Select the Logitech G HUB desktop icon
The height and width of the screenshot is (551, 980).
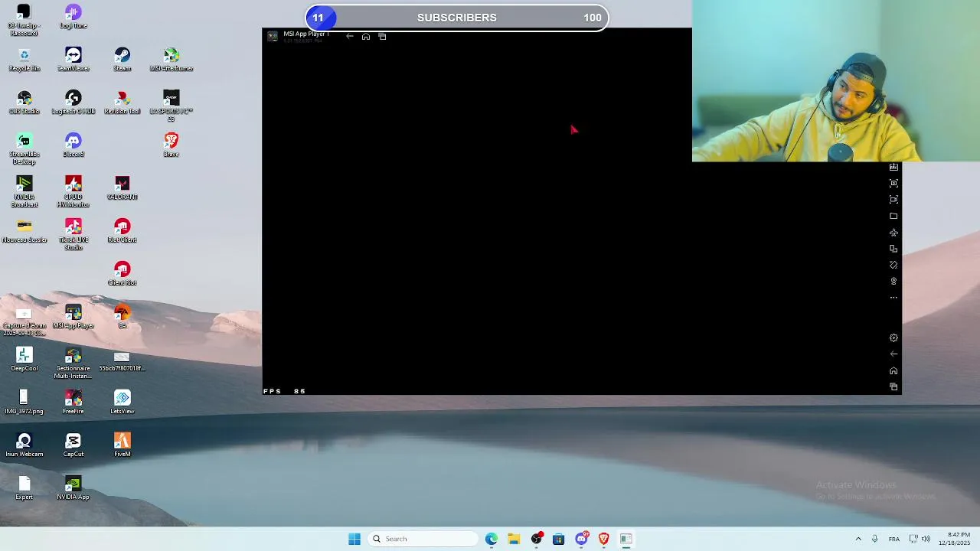coord(73,103)
